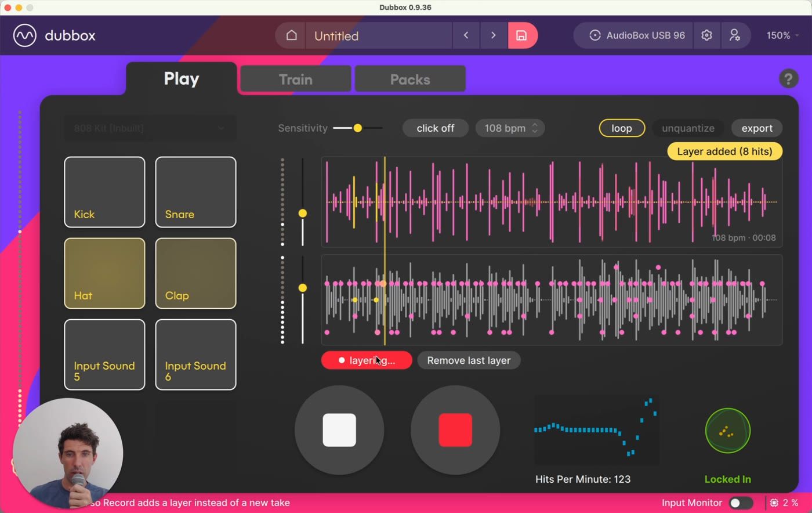Open audio settings gear icon
Viewport: 812px width, 513px height.
tap(706, 35)
